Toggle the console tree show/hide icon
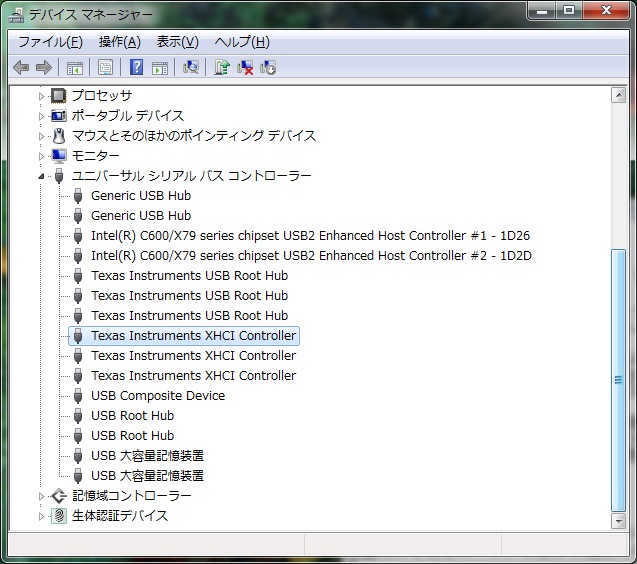 [75, 67]
